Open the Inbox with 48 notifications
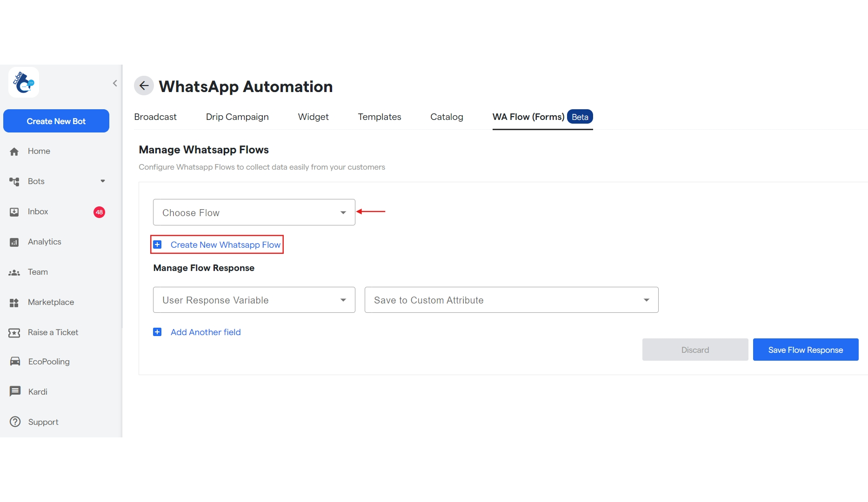Viewport: 868px width, 502px height. (x=14, y=211)
